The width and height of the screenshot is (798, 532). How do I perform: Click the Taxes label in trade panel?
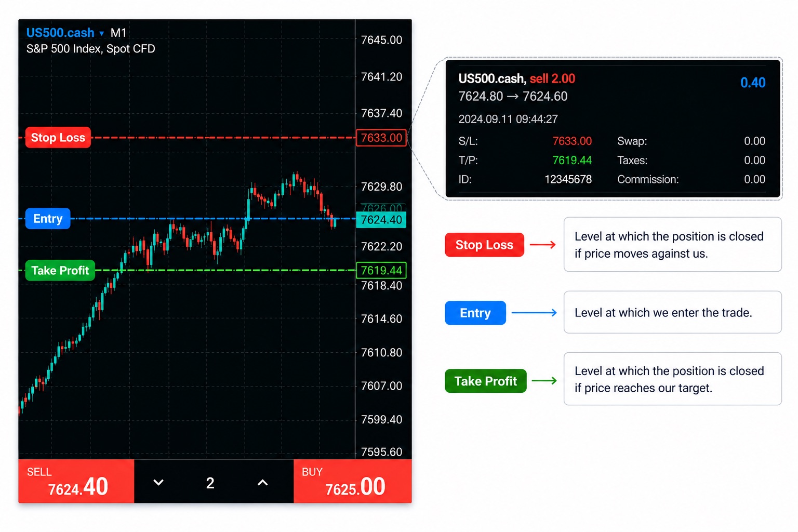coord(632,161)
